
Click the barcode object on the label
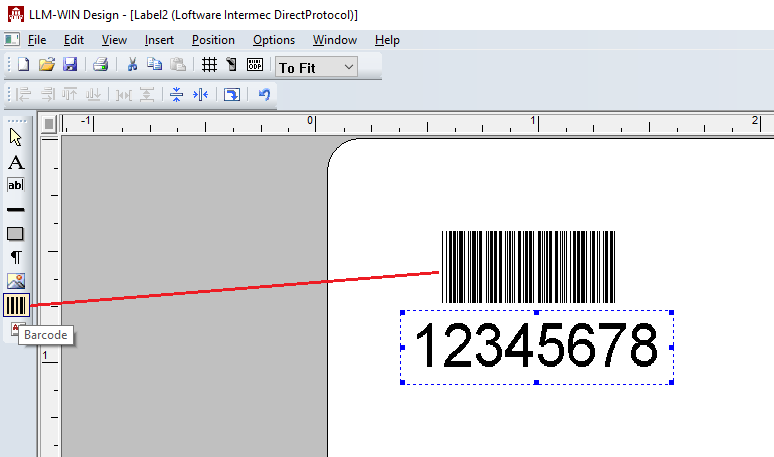pos(528,267)
